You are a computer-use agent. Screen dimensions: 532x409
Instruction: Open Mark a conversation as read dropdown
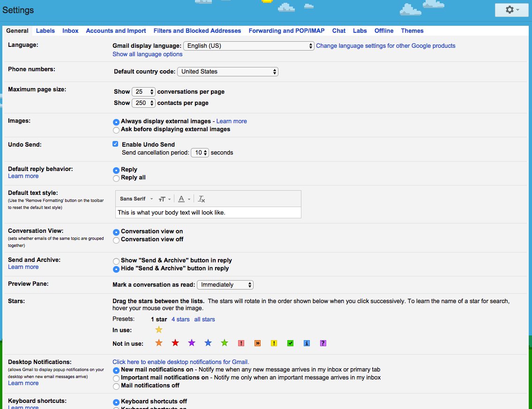coord(225,285)
